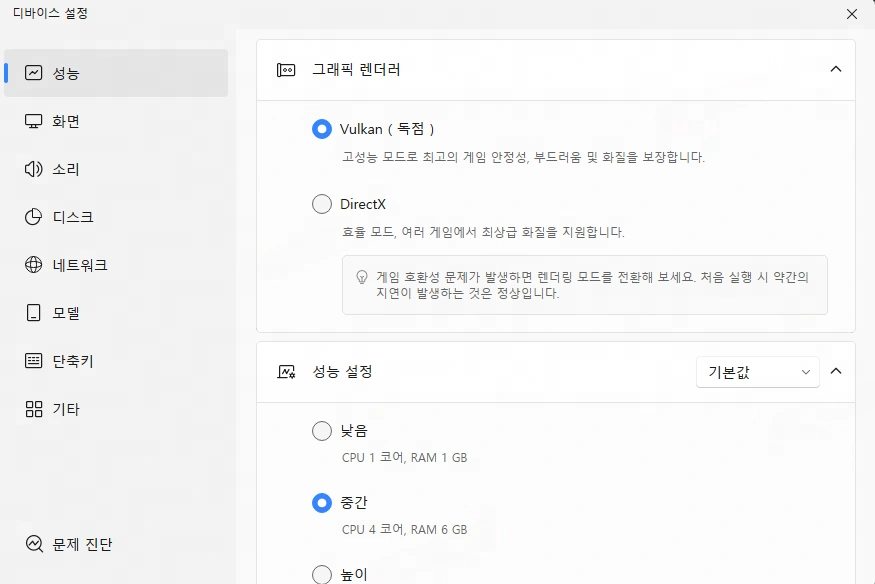Click the 모델 phone icon
The image size is (875, 584).
click(x=34, y=313)
